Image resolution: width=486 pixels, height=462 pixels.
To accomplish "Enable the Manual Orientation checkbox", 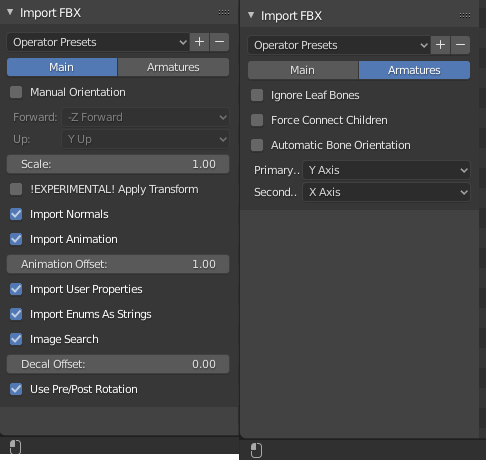I will (x=16, y=92).
